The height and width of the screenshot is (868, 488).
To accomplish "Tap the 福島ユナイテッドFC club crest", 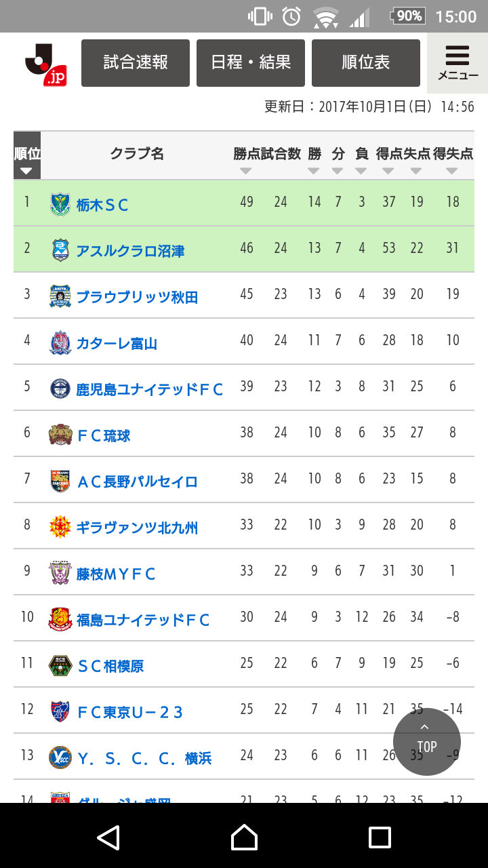I will (x=60, y=619).
